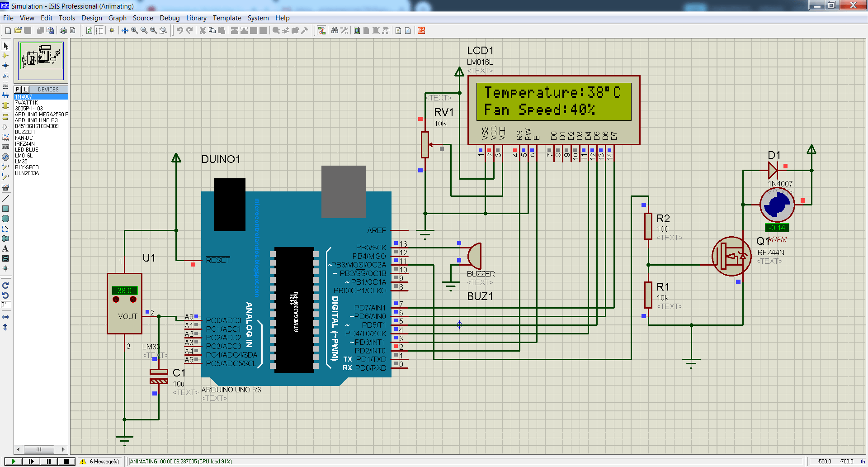Select the 2D graphics circle tool
The image size is (868, 467).
(5, 218)
